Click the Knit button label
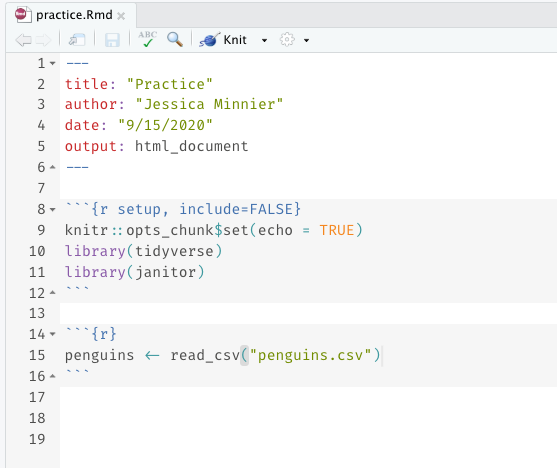 tap(235, 40)
